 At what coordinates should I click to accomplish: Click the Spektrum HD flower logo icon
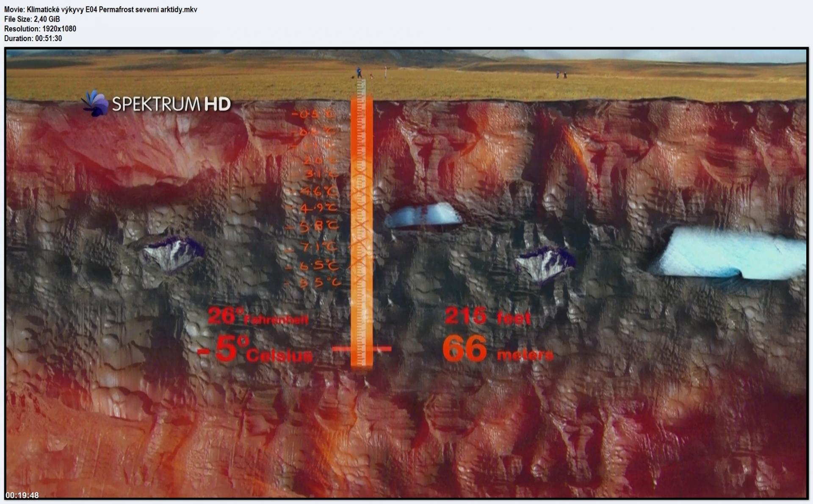tap(95, 103)
